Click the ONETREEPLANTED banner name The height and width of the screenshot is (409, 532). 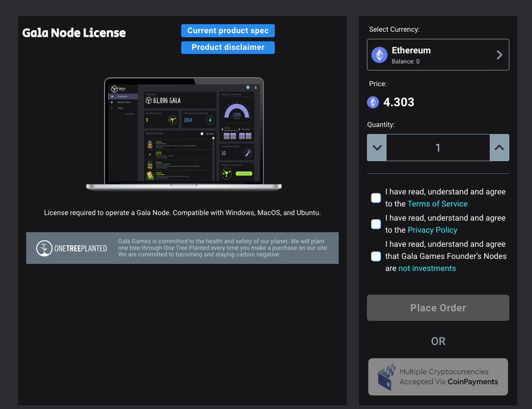click(x=81, y=248)
